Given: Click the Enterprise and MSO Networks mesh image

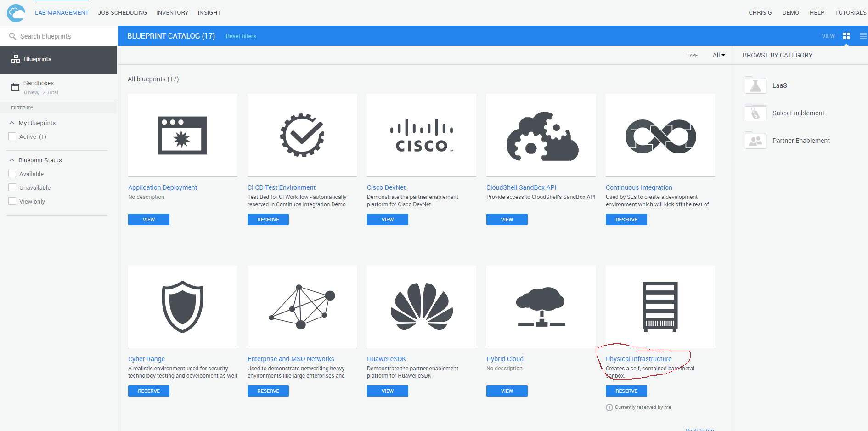Looking at the screenshot, I should point(302,306).
